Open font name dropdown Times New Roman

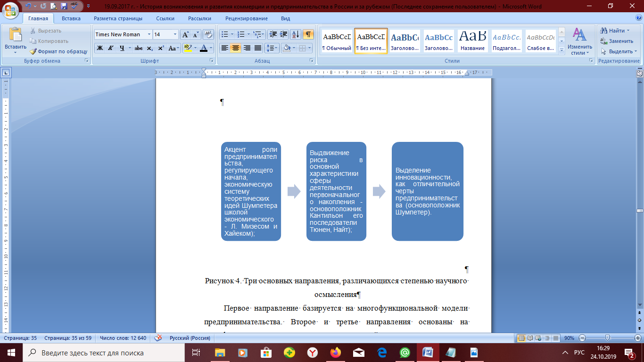[x=149, y=34]
